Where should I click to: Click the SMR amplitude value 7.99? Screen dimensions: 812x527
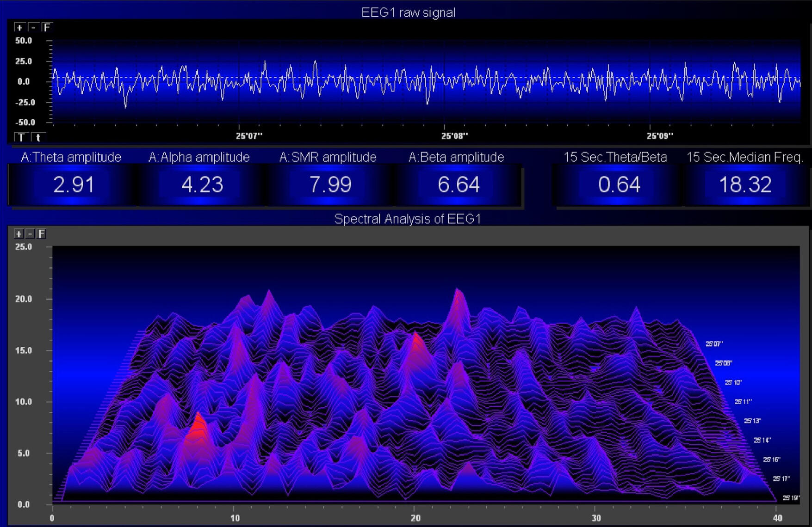point(330,185)
